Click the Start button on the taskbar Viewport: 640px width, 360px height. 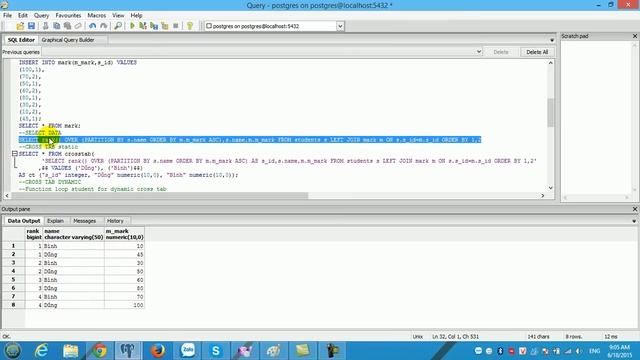pyautogui.click(x=13, y=351)
